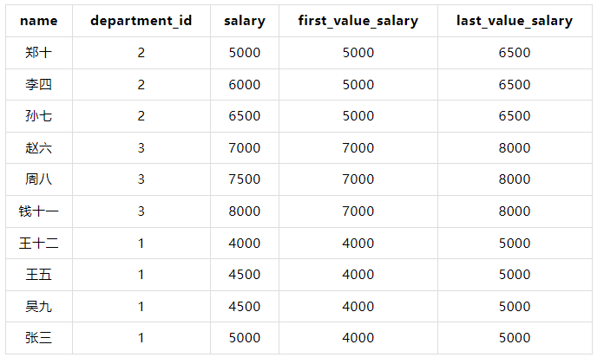Select the name cell 赵六
Screen dimensions: 604x364
click(x=38, y=148)
